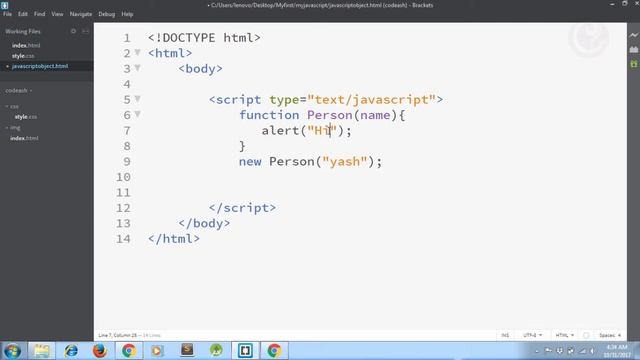The height and width of the screenshot is (360, 640).
Task: Open Debug menu
Action: [107, 14]
